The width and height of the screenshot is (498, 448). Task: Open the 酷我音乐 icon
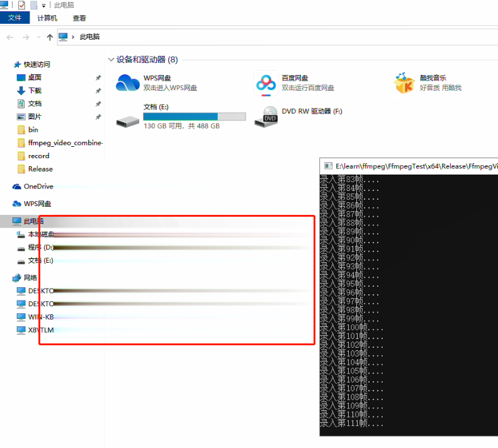pos(404,83)
